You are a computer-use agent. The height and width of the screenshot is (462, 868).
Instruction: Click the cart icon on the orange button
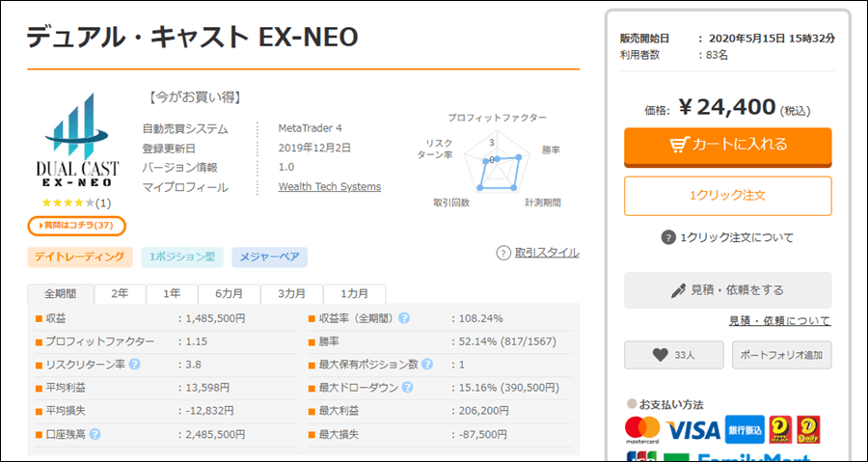point(678,145)
